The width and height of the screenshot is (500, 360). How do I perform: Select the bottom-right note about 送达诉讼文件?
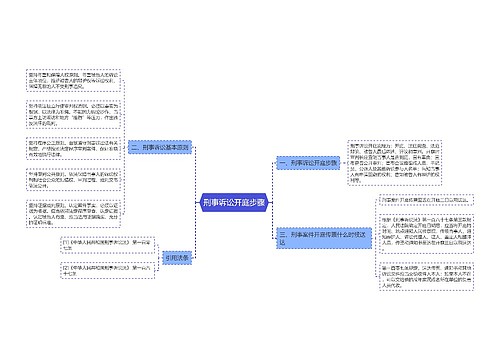(x=426, y=276)
